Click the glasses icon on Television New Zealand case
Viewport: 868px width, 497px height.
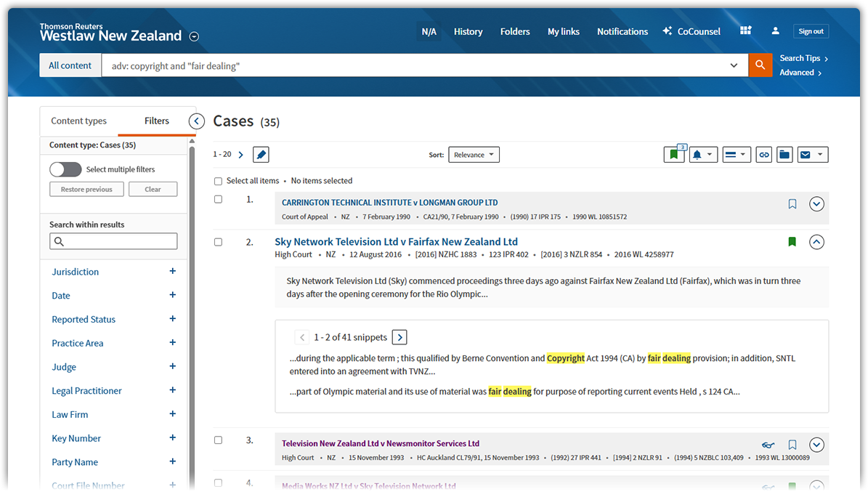pos(768,445)
